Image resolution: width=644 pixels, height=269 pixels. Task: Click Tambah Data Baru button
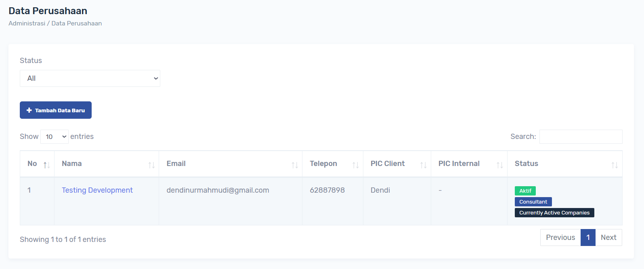(x=56, y=110)
